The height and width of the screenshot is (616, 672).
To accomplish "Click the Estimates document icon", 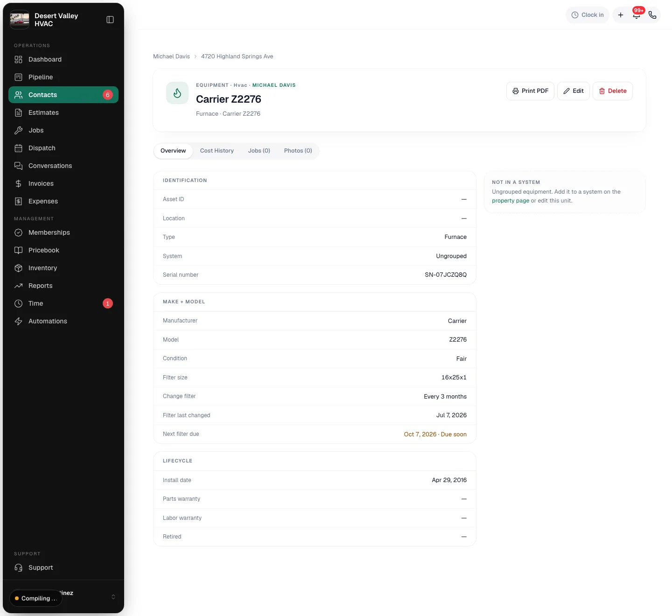I will (19, 112).
